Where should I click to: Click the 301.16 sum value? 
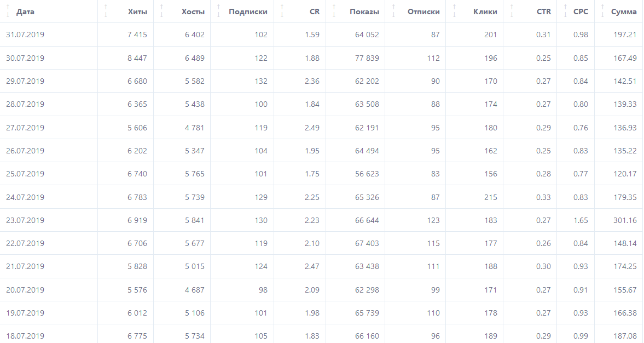(x=625, y=220)
